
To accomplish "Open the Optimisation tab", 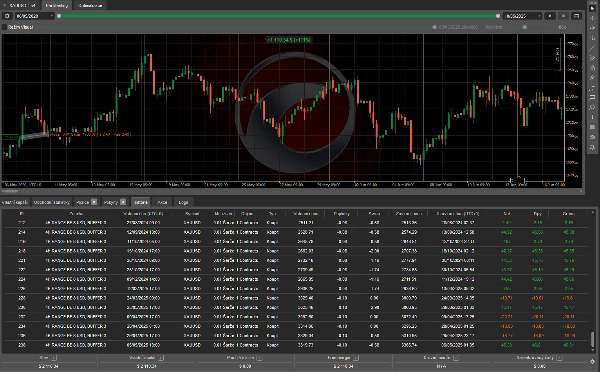I will click(x=90, y=5).
